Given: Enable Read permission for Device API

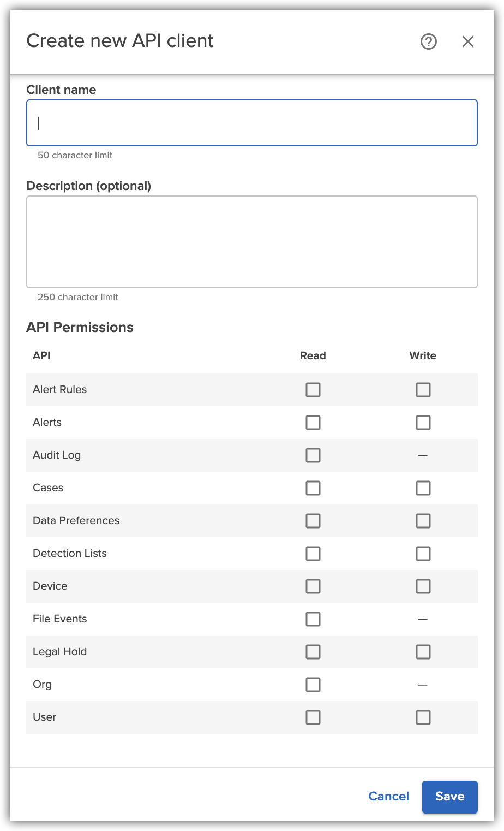Looking at the screenshot, I should [313, 586].
